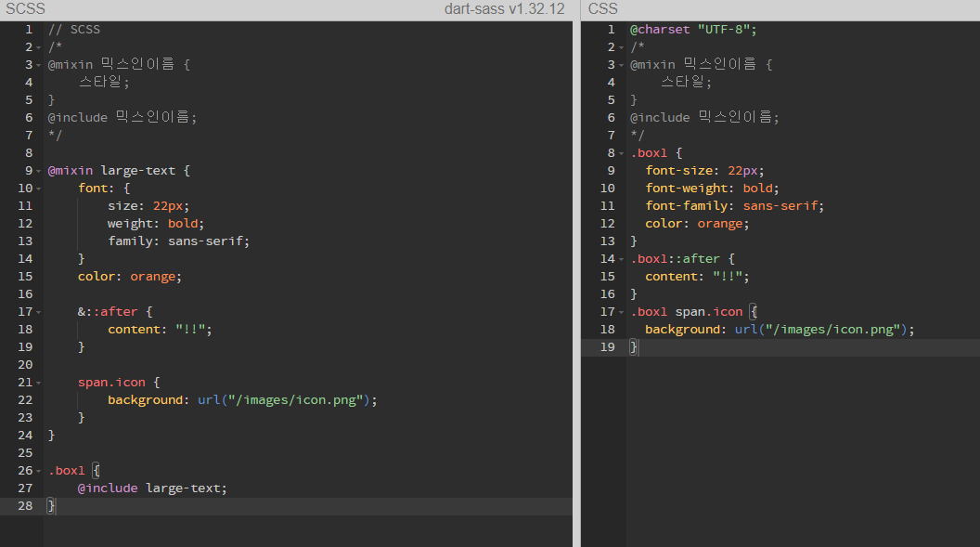This screenshot has width=980, height=547.
Task: Collapse CSS comment block fold at line 2
Action: tap(621, 47)
